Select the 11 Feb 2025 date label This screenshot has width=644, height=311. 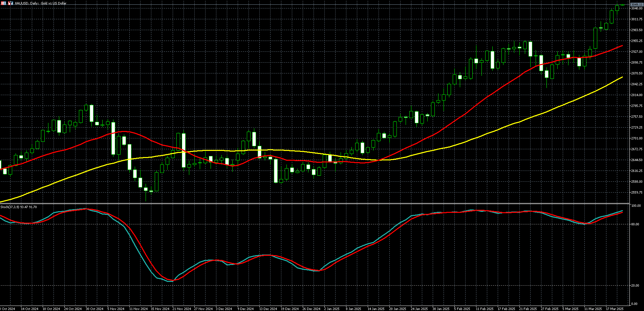click(x=484, y=309)
